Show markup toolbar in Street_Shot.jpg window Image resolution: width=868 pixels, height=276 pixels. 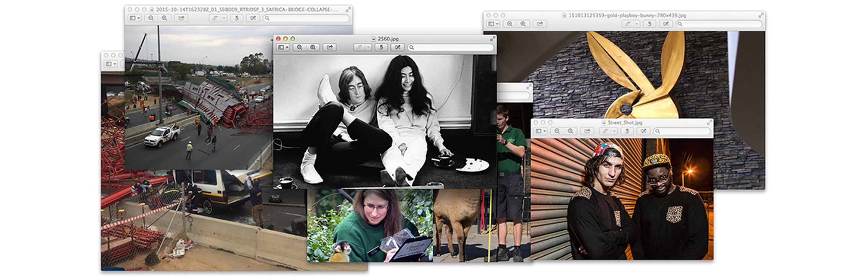point(643,131)
